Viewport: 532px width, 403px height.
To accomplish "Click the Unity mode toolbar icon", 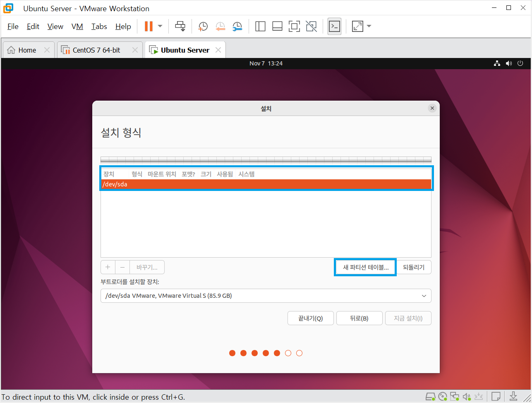I will click(x=311, y=27).
